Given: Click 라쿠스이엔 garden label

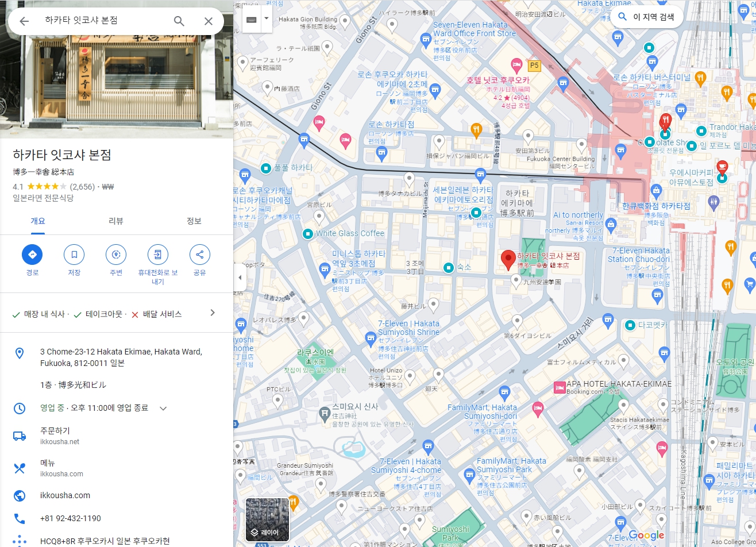Looking at the screenshot, I should click(315, 352).
